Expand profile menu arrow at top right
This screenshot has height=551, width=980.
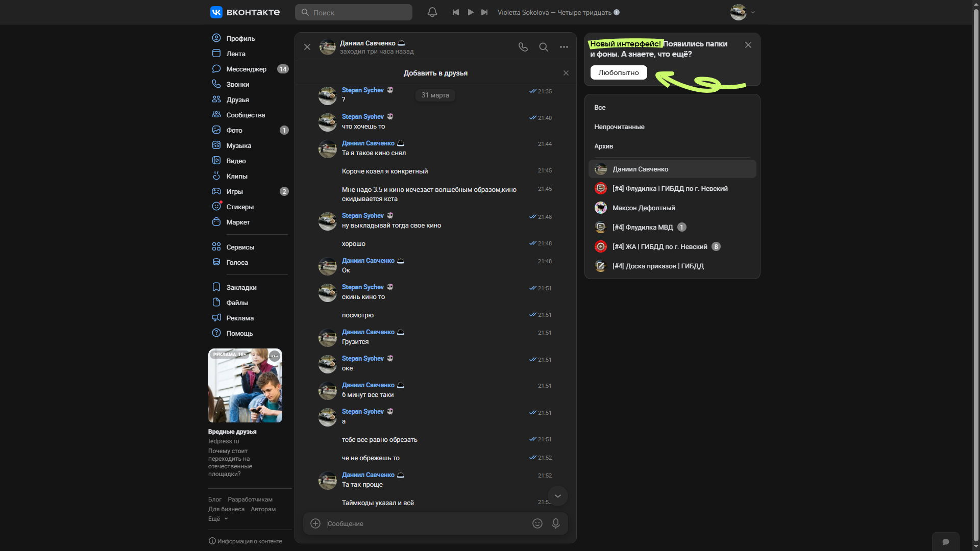[753, 12]
